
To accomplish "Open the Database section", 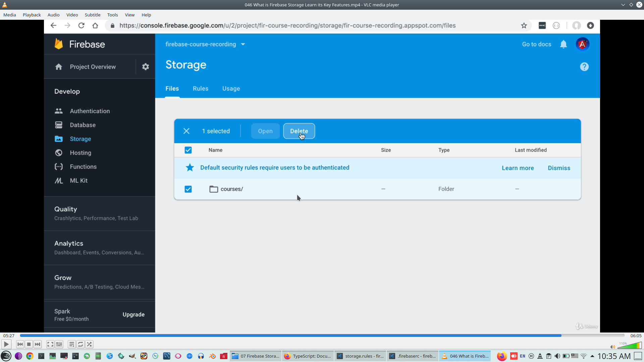I will pyautogui.click(x=83, y=125).
